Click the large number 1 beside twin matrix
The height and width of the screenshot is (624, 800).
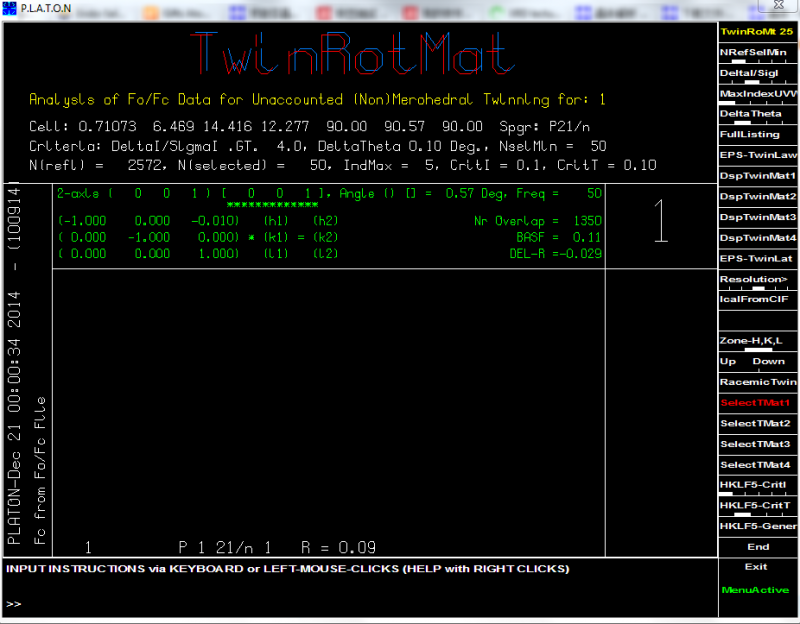pyautogui.click(x=661, y=221)
